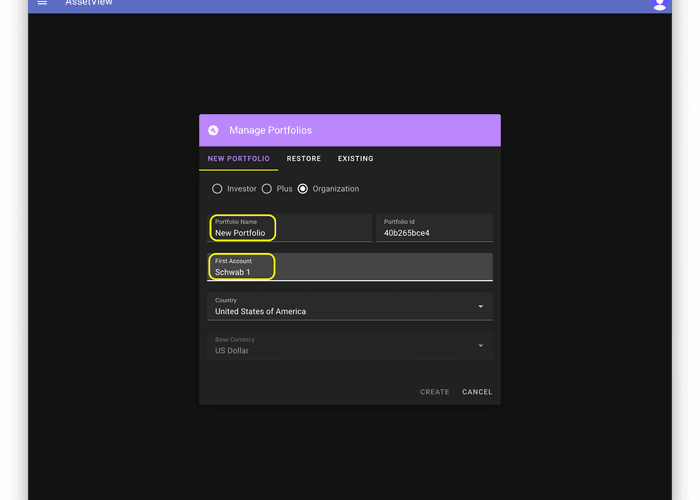Select the Organization radio button

point(303,189)
